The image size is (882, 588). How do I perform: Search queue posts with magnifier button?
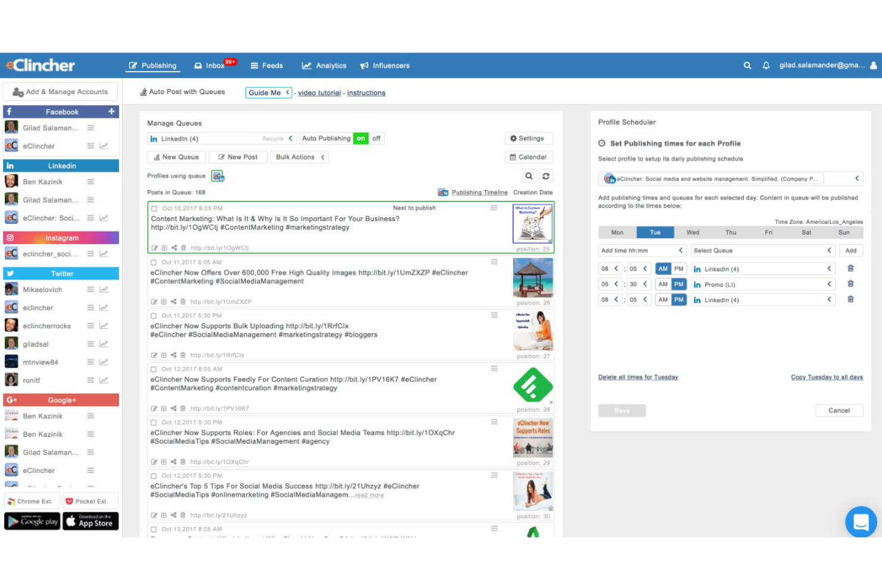(x=529, y=176)
